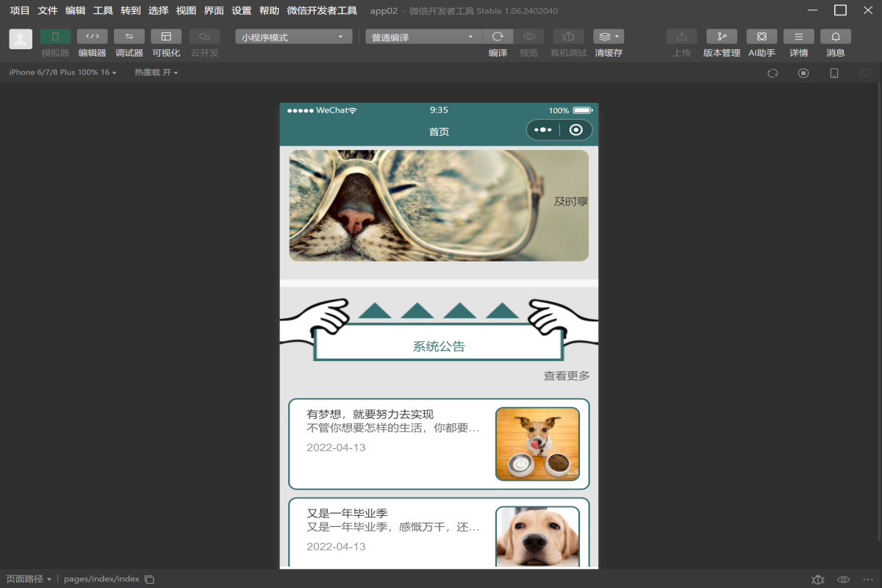This screenshot has width=882, height=588.
Task: Expand the 热重载 hot reload dropdown
Action: [x=156, y=73]
